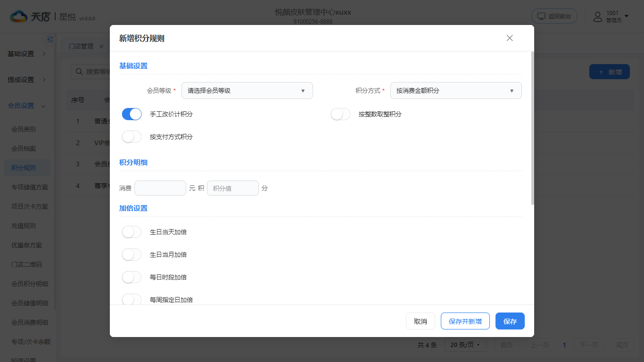
Task: Open the 积分方式 dropdown
Action: click(456, 90)
